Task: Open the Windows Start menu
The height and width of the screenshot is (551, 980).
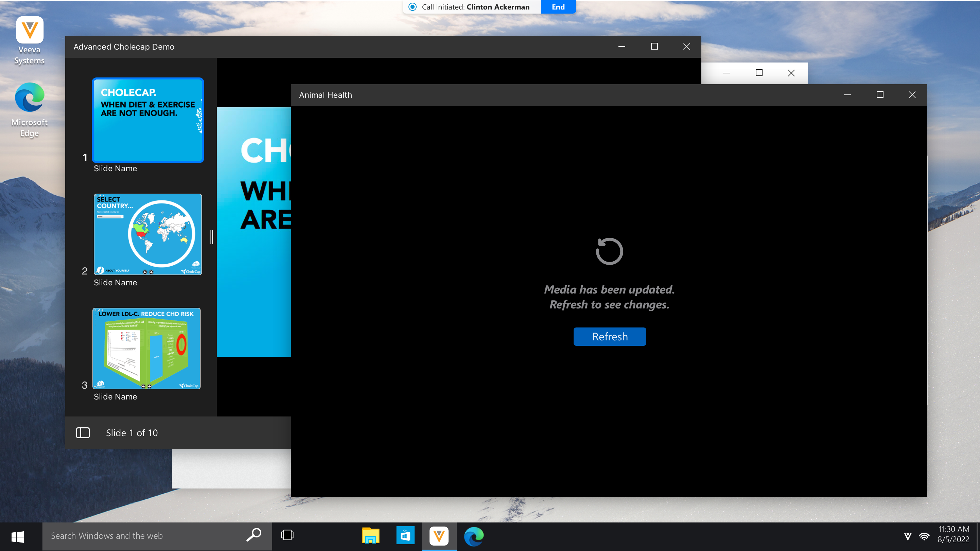Action: (x=18, y=536)
